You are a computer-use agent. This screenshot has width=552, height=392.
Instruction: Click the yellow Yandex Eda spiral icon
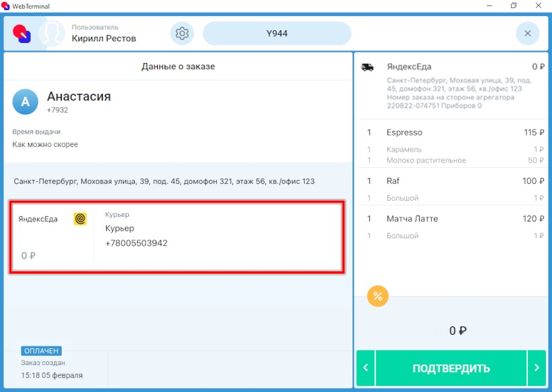tap(81, 219)
